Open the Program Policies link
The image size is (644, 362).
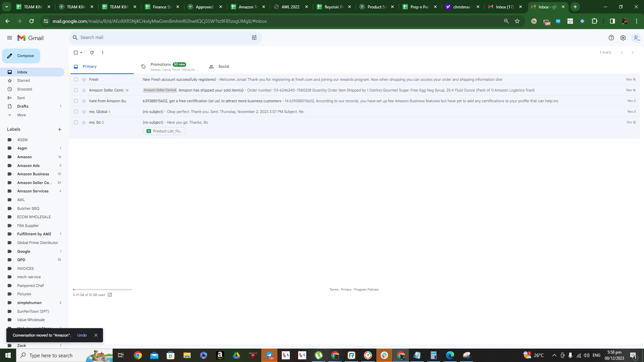coord(366,290)
